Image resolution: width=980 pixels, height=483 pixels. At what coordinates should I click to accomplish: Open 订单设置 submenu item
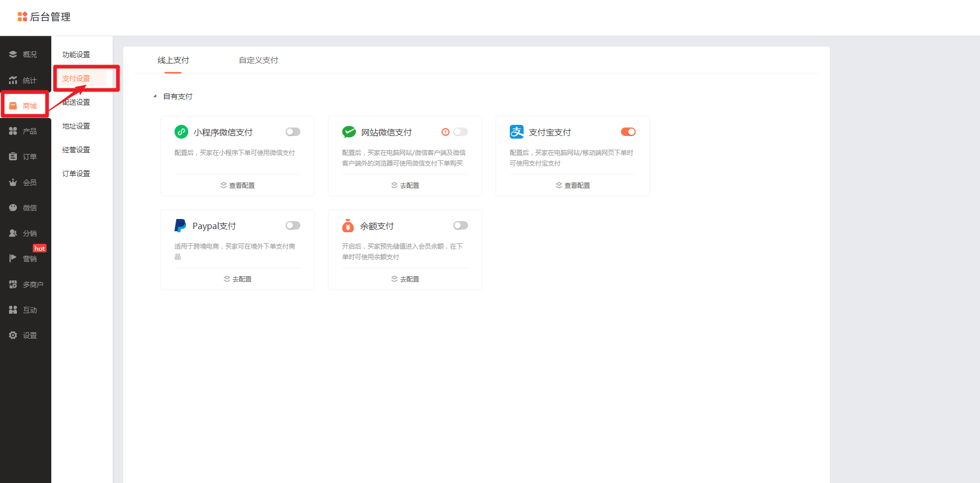click(76, 174)
